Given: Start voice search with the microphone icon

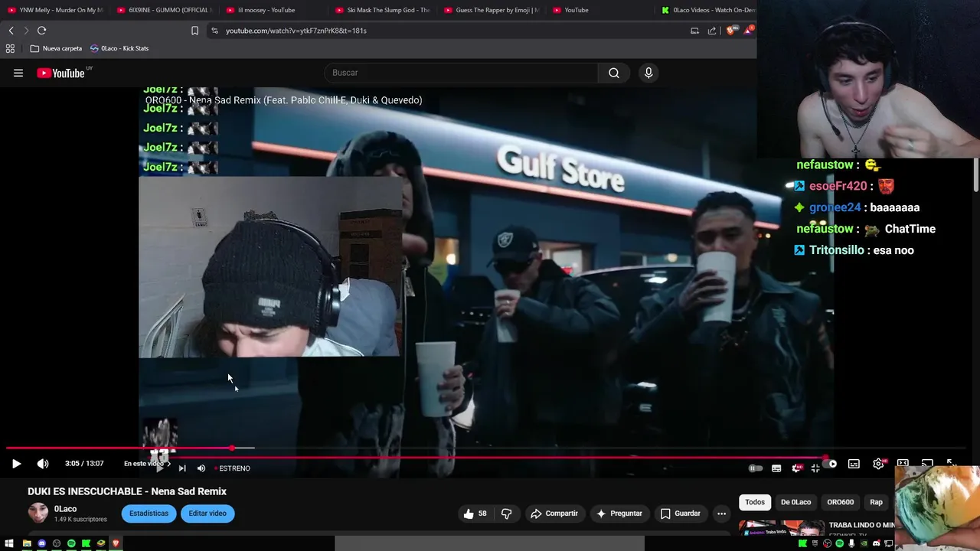Looking at the screenshot, I should (648, 73).
